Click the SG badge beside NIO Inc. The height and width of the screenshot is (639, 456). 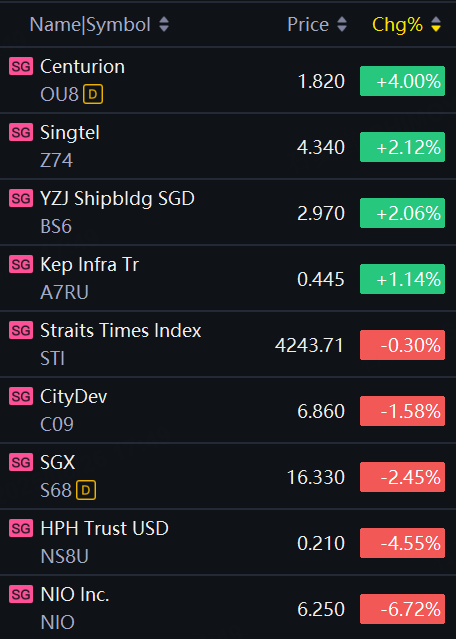coord(21,595)
